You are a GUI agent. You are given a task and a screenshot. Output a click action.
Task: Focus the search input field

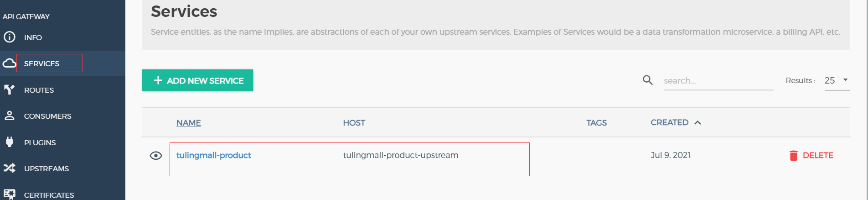coord(718,81)
